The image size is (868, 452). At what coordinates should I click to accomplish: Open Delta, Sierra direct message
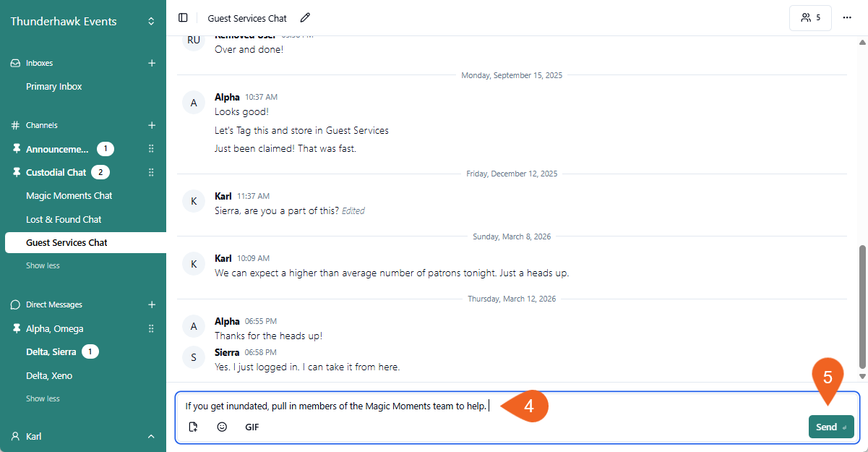(51, 352)
